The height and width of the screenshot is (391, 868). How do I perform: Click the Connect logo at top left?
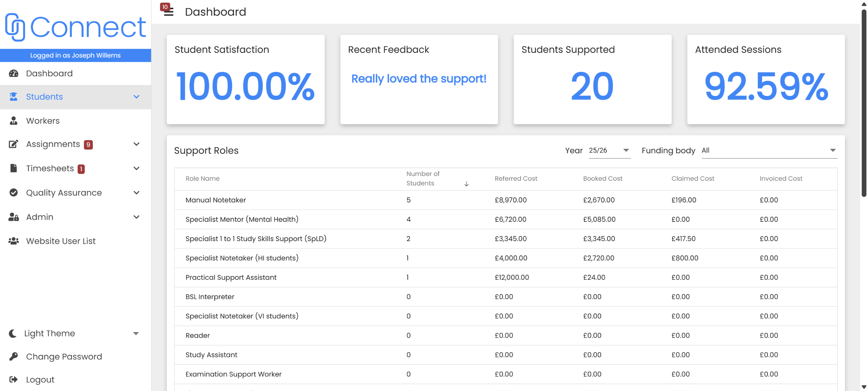(x=75, y=27)
